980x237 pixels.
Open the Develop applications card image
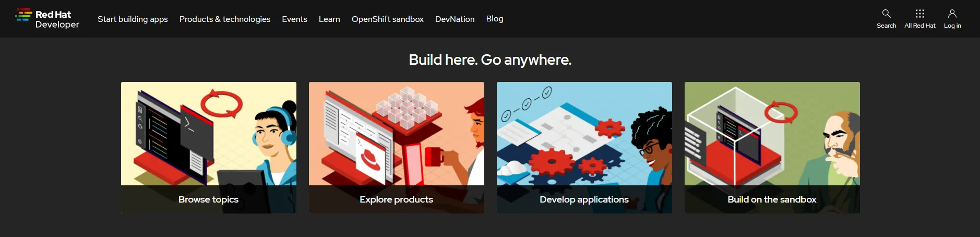click(584, 134)
